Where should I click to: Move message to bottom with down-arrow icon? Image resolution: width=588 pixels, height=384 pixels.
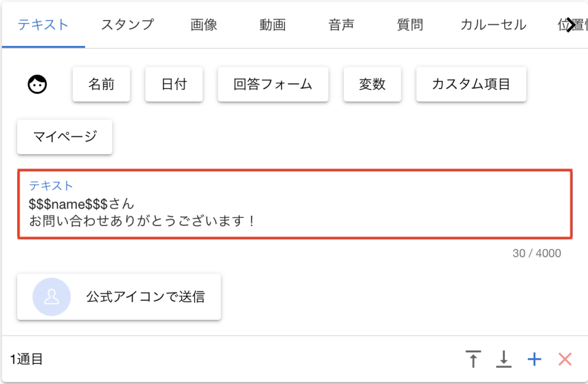(x=504, y=359)
